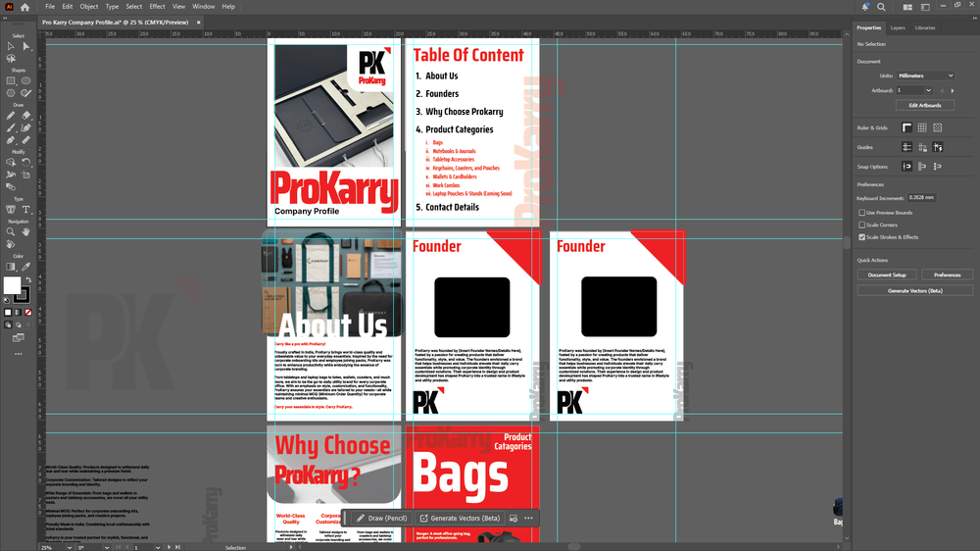Open the Effect menu
Image resolution: width=980 pixels, height=551 pixels.
pyautogui.click(x=157, y=6)
